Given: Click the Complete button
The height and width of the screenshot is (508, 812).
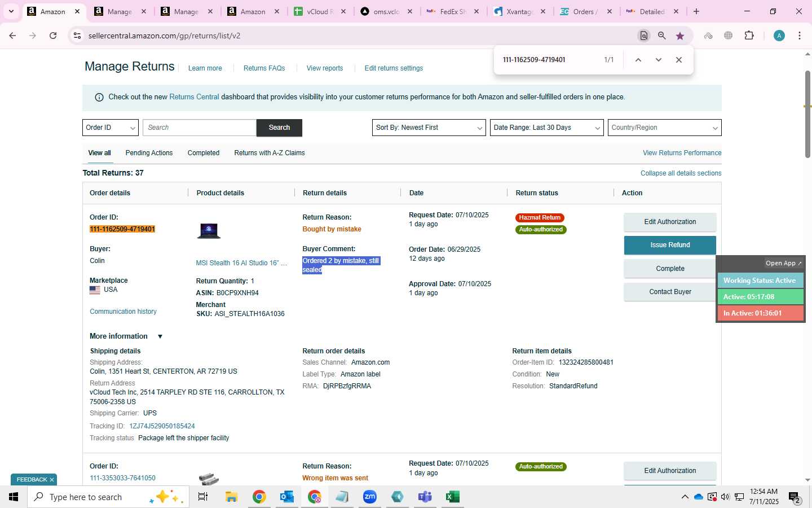Looking at the screenshot, I should coord(670,269).
